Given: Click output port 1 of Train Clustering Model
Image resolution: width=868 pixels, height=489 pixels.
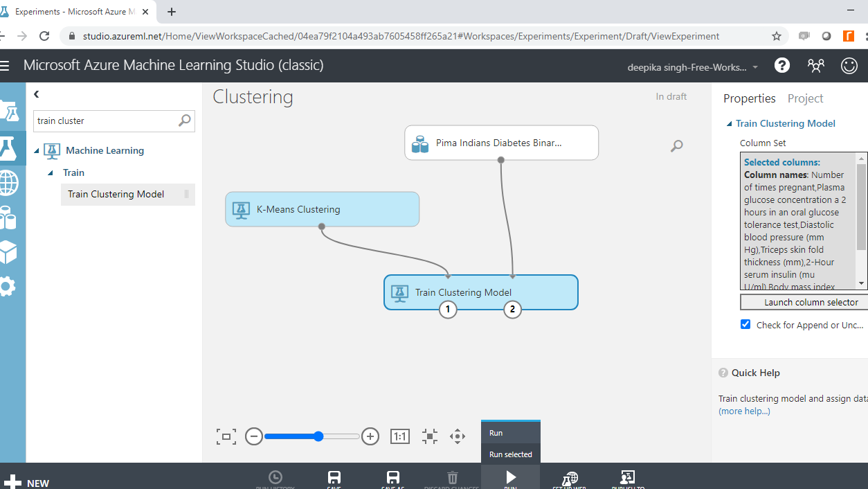Looking at the screenshot, I should (448, 310).
